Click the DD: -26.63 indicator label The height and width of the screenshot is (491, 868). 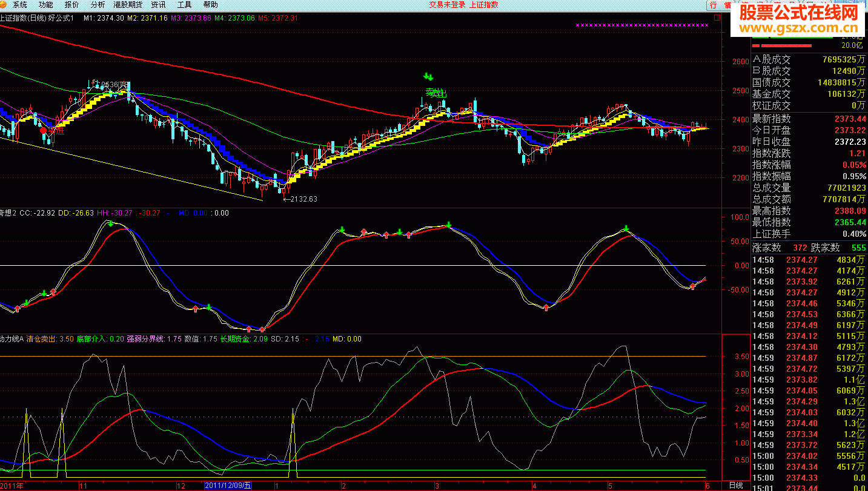(76, 213)
